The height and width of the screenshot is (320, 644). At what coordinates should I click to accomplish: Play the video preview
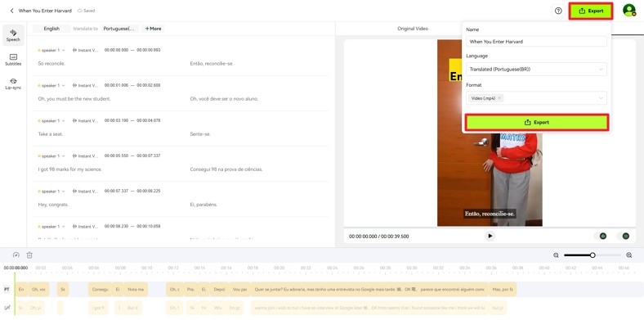pyautogui.click(x=490, y=236)
